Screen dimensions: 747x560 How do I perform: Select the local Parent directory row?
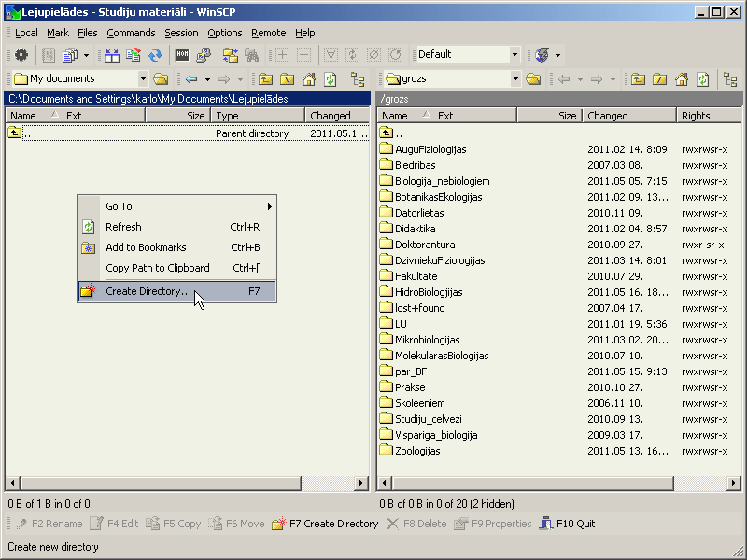tap(188, 133)
